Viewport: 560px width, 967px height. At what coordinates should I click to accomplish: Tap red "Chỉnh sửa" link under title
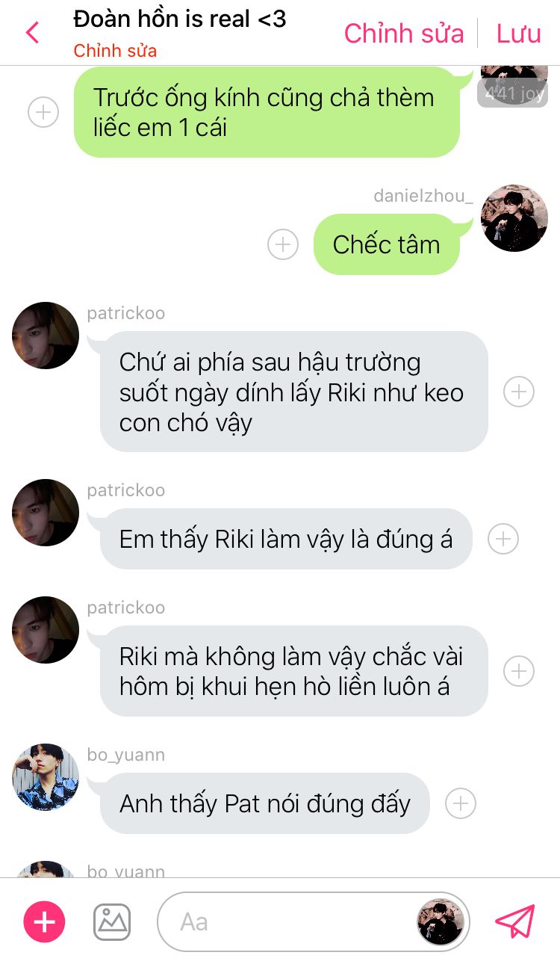click(x=116, y=51)
